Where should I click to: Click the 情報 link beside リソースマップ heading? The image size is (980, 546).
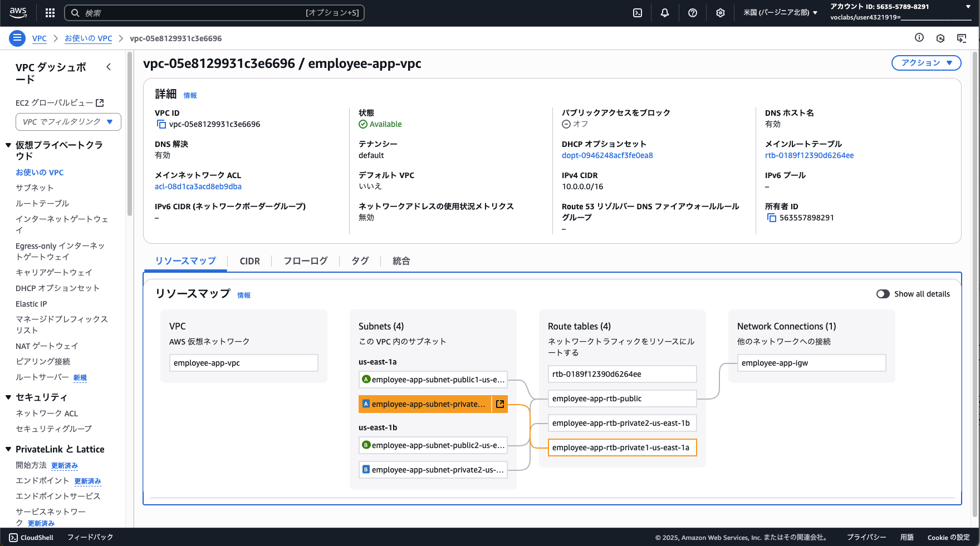point(244,296)
